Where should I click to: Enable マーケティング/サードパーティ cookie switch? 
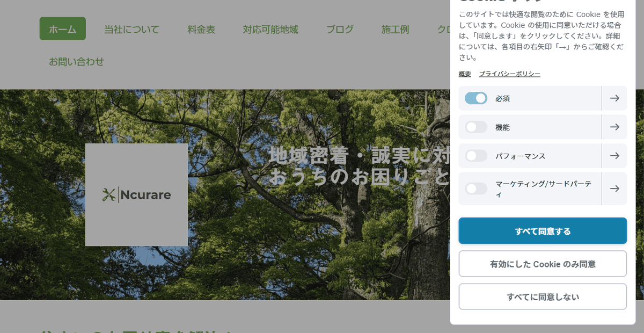[476, 189]
